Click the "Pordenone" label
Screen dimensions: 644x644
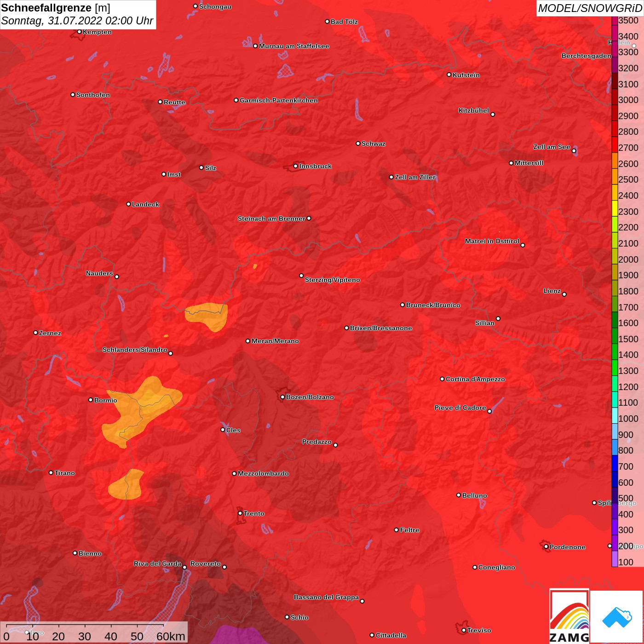tap(568, 547)
